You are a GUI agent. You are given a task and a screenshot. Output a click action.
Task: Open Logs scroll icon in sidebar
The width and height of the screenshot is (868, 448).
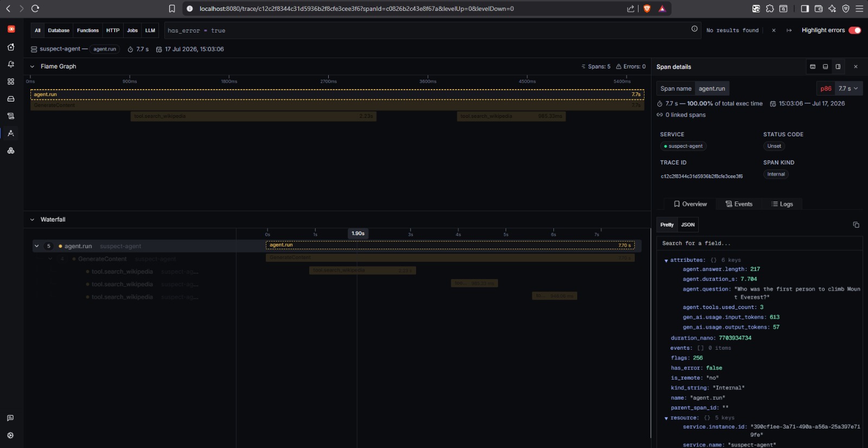[11, 116]
